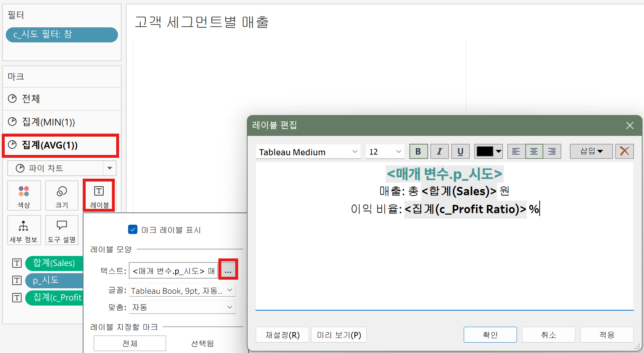Toggle italic formatting in label editor

click(x=439, y=151)
